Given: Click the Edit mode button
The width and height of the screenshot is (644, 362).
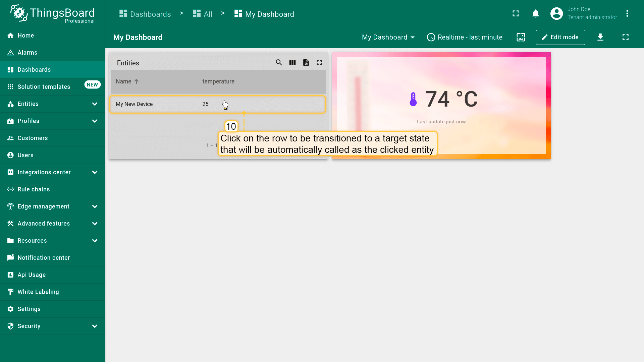Looking at the screenshot, I should click(560, 37).
